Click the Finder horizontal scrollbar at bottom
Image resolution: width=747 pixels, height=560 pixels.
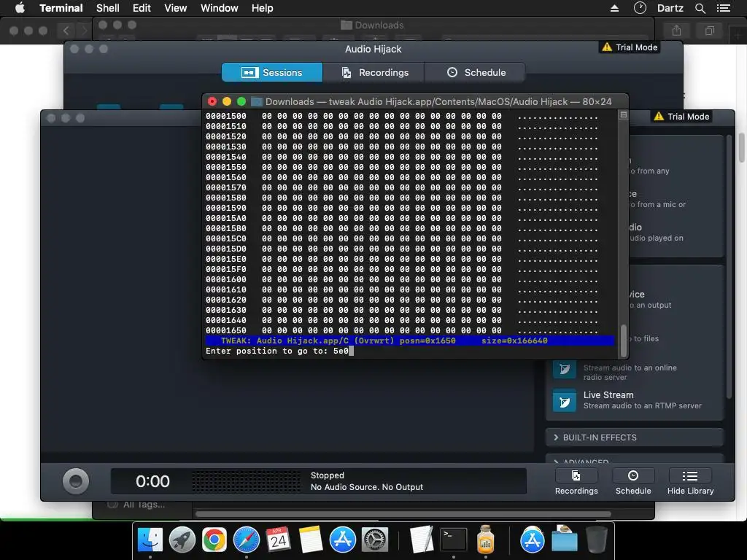pyautogui.click(x=403, y=514)
